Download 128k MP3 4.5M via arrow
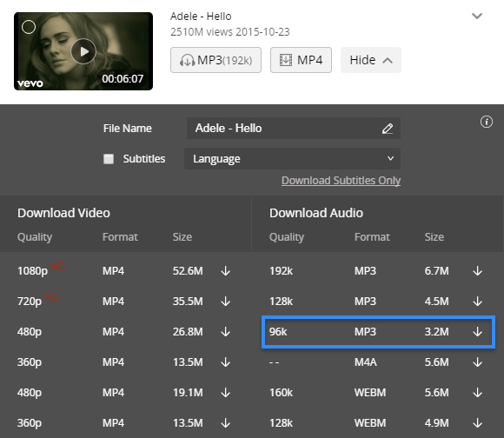 click(478, 302)
